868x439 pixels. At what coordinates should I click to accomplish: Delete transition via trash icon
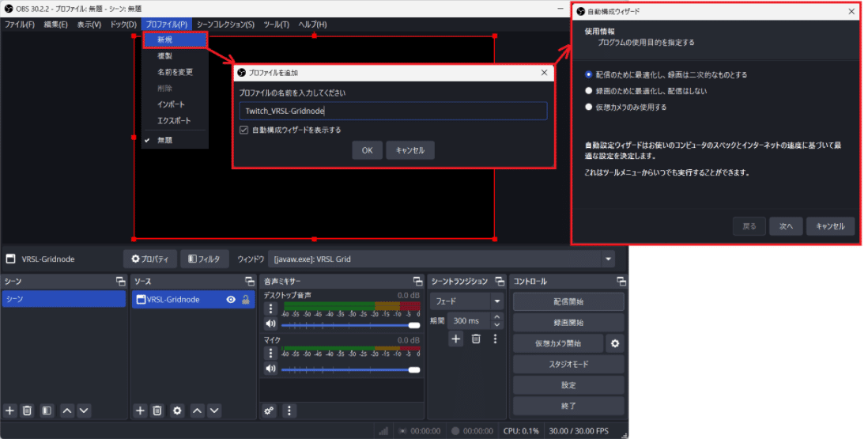476,339
